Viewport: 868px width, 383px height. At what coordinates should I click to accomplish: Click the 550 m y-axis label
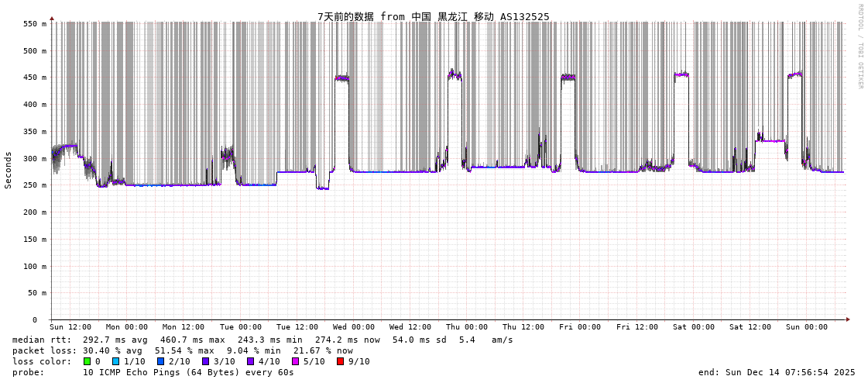pos(34,24)
